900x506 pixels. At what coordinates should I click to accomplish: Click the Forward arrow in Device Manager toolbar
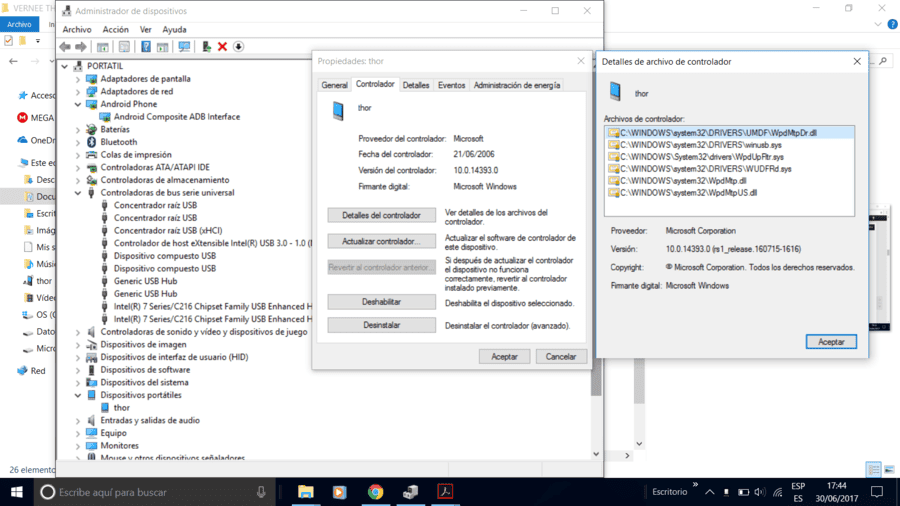(x=81, y=46)
